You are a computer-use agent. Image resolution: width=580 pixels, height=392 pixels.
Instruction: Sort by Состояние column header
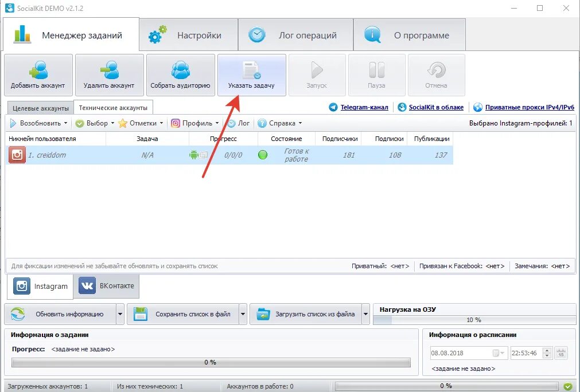[x=286, y=139]
